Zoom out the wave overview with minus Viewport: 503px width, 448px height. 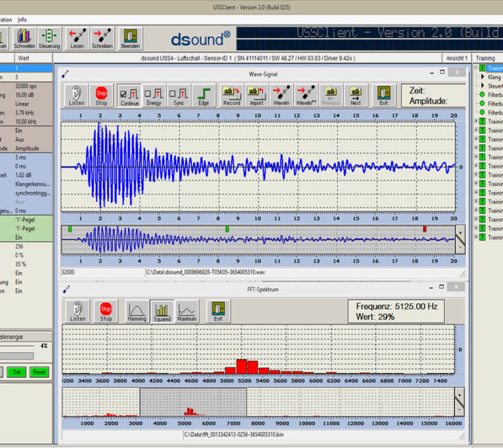coord(460,247)
